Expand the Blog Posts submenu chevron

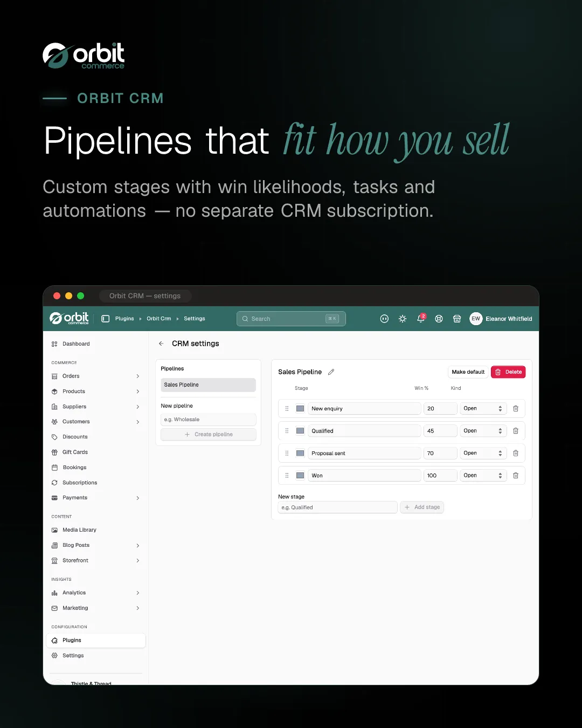click(138, 546)
